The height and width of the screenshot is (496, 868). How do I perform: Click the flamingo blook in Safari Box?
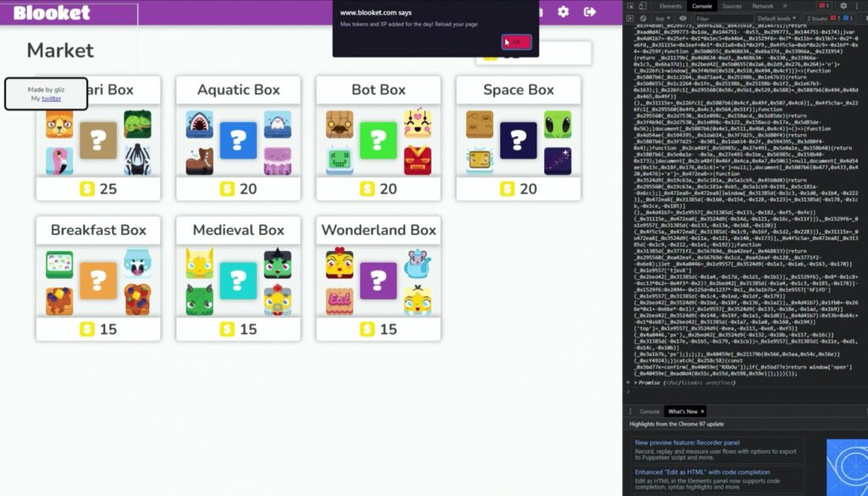pyautogui.click(x=59, y=161)
